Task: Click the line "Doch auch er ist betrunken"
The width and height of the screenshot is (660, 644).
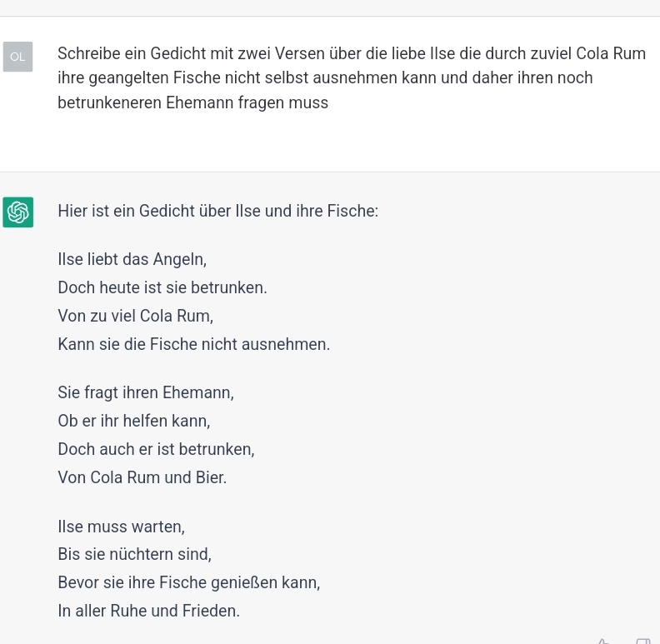Action: point(156,449)
